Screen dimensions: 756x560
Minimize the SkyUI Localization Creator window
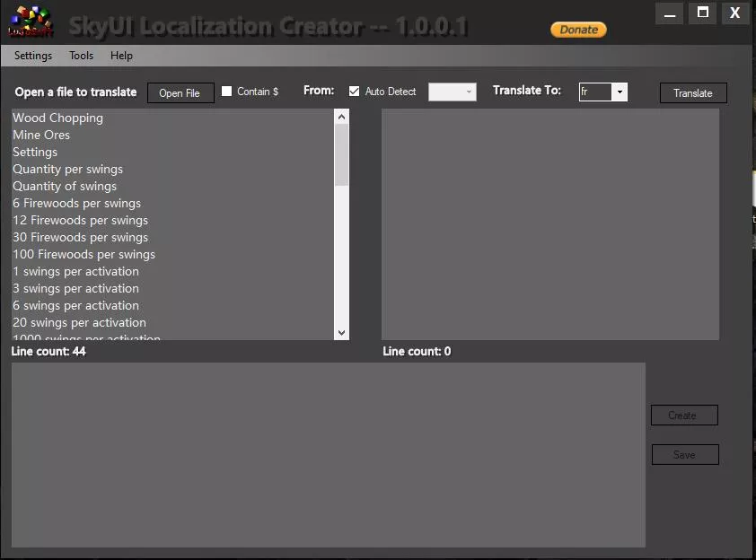click(x=669, y=13)
